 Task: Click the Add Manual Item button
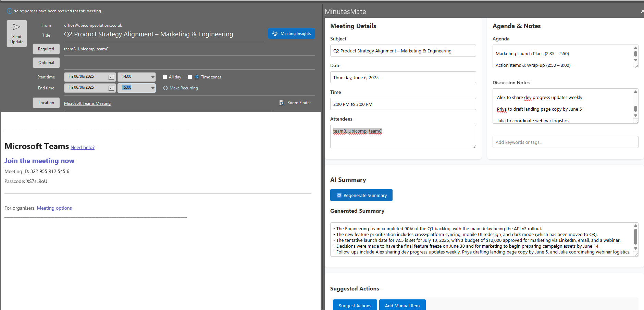[x=402, y=305]
